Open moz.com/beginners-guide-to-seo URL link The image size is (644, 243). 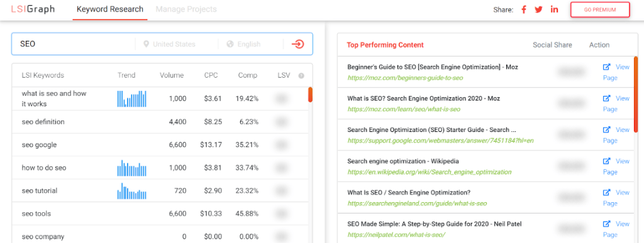point(405,77)
